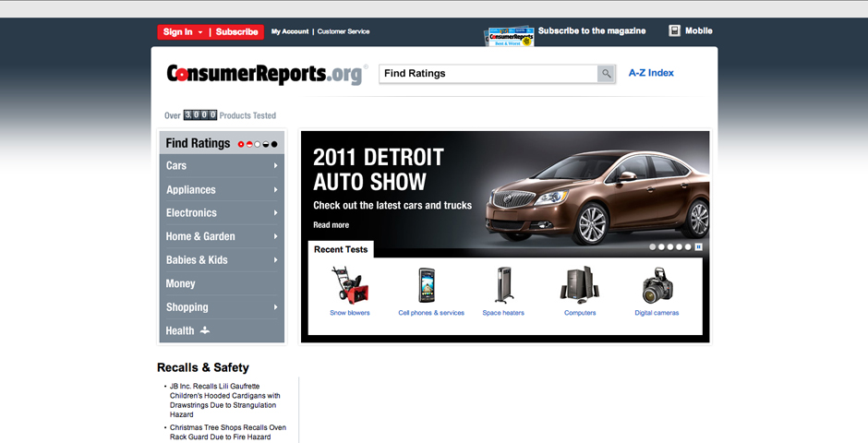Open the Home & Garden category
The height and width of the screenshot is (443, 868).
(x=200, y=236)
